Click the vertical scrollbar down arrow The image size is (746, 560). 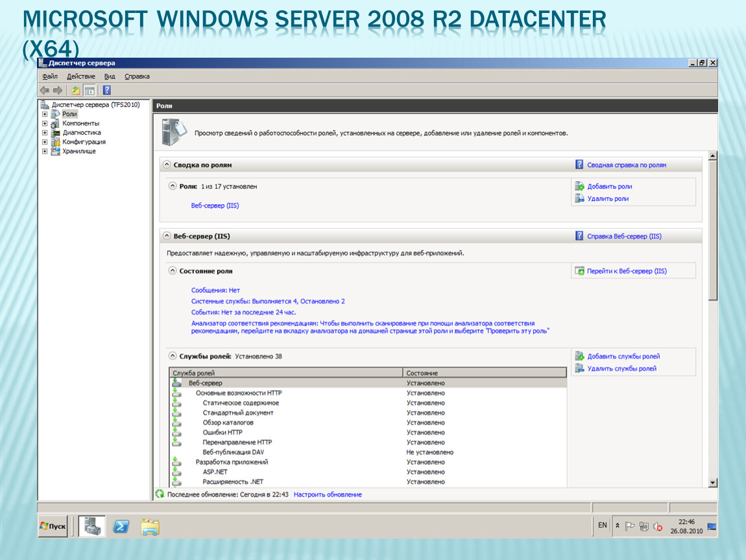click(712, 482)
